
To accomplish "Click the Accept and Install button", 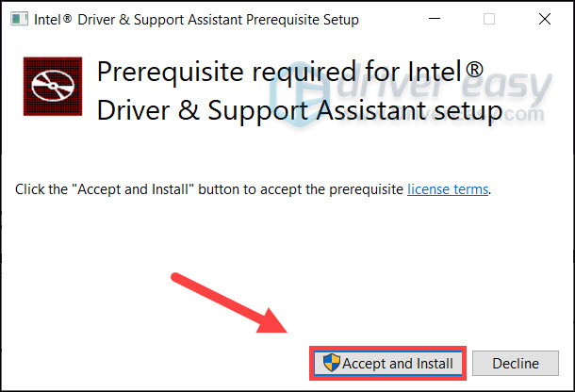I will [386, 364].
